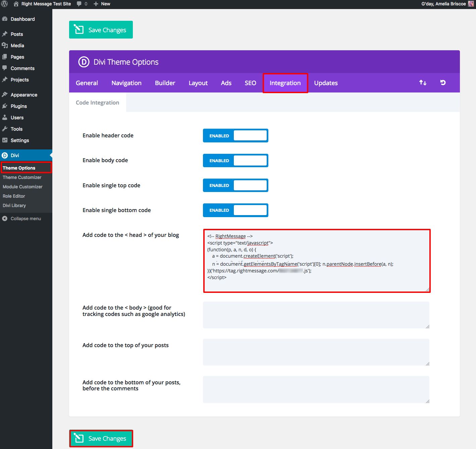Click the Enable header code label
Screen dimensions: 476x449
[108, 135]
